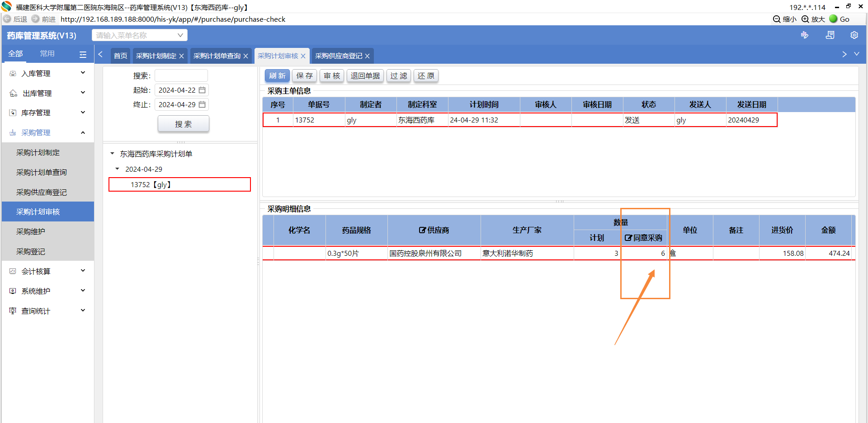Close the 采购计划制定 tab

182,56
